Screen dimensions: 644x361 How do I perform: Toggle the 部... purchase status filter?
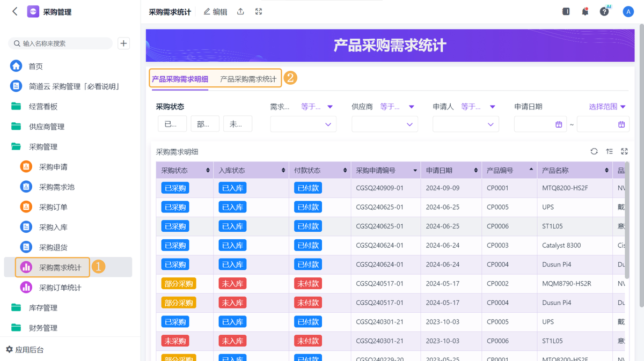pyautogui.click(x=204, y=124)
